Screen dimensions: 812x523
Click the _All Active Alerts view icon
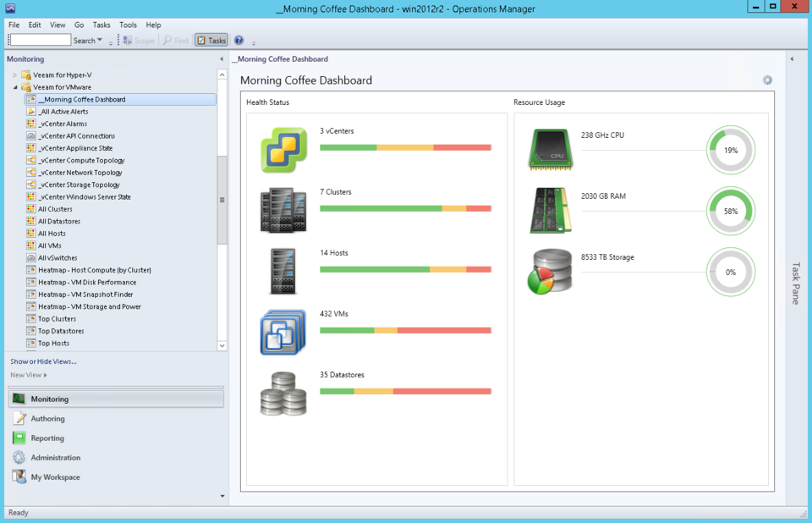click(31, 112)
